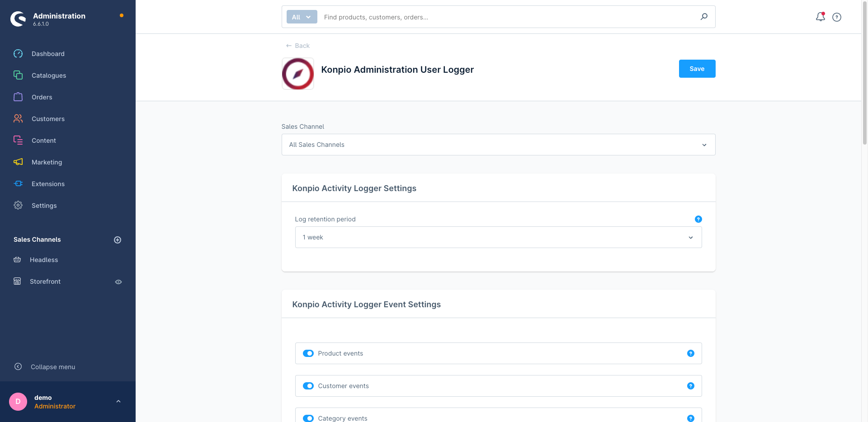Click the demo user avatar
The image size is (868, 422).
coord(18,402)
